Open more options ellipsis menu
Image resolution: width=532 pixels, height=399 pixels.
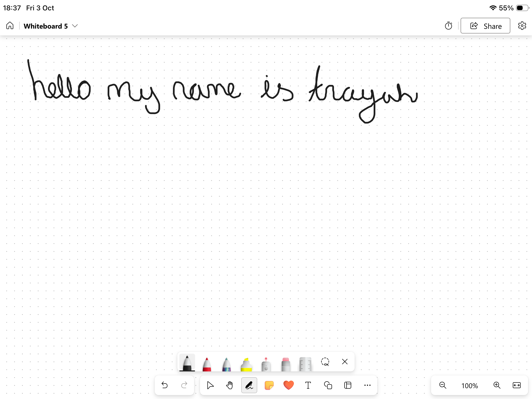pyautogui.click(x=367, y=385)
